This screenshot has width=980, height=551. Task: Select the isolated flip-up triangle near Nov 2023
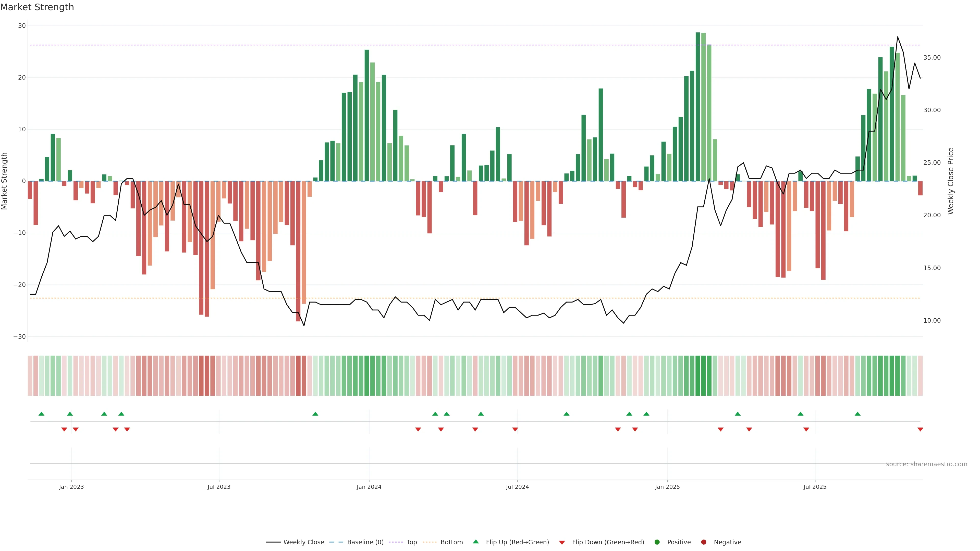point(315,414)
